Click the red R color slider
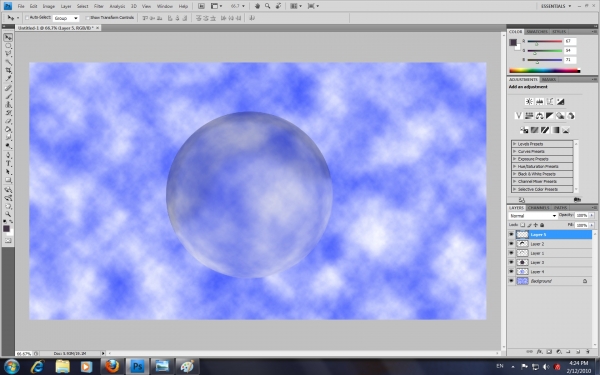600x375 pixels. pyautogui.click(x=545, y=41)
